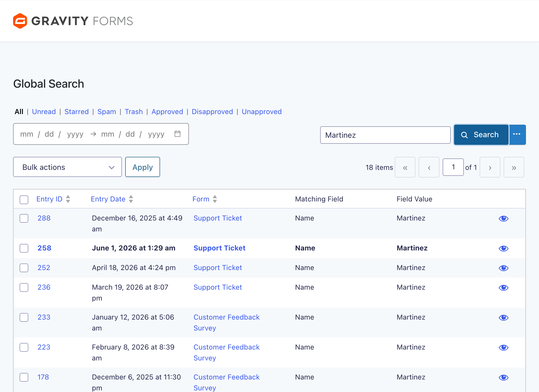Go to previous page of results
The image size is (539, 392).
click(x=429, y=167)
